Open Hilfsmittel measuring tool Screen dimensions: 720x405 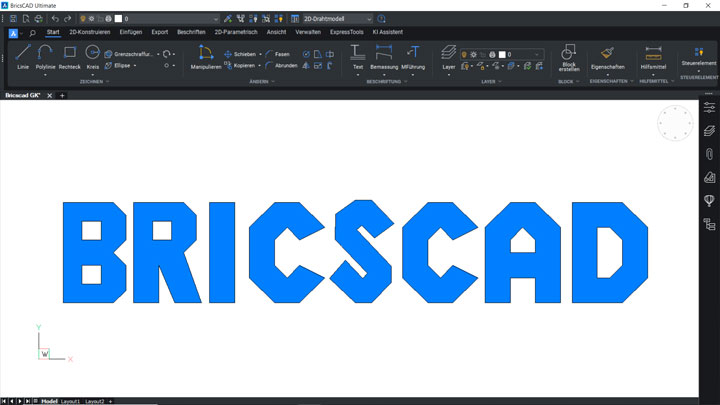tap(653, 57)
